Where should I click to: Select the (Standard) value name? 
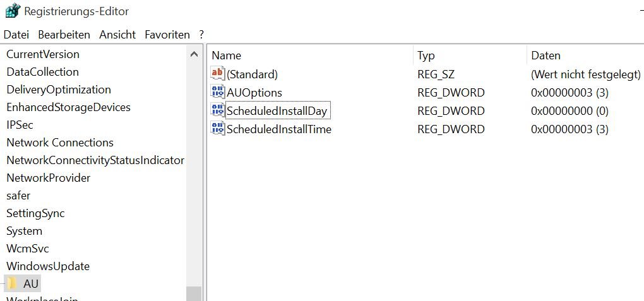tap(252, 74)
